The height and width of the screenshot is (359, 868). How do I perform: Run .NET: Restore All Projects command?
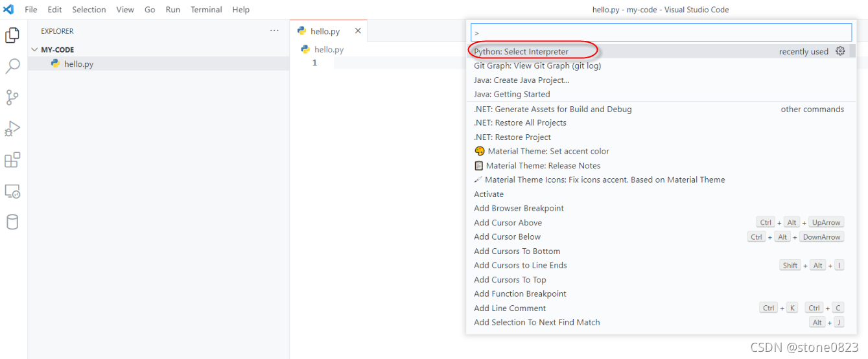[x=661, y=122]
